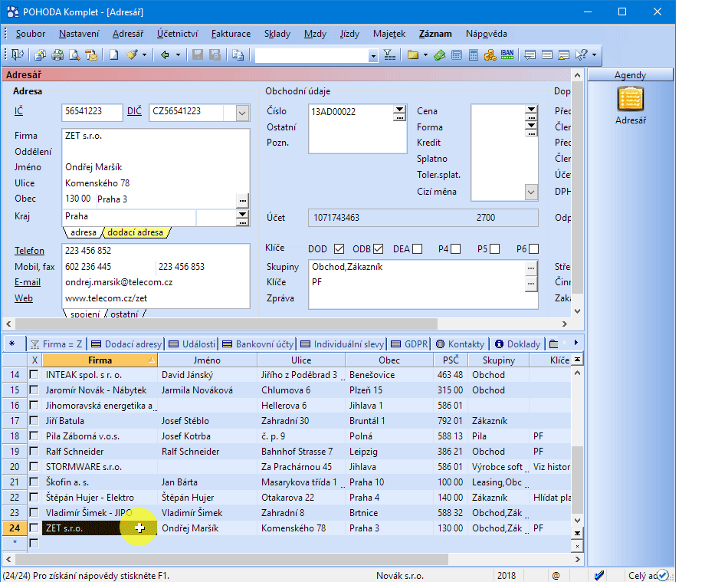728x582 pixels.
Task: Click the Telefon link label
Action: (x=29, y=251)
